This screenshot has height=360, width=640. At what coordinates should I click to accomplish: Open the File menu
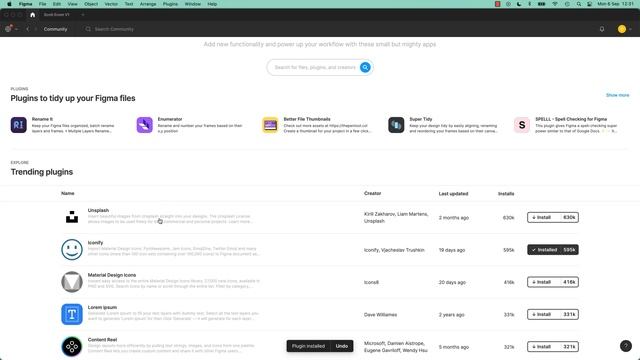point(42,4)
